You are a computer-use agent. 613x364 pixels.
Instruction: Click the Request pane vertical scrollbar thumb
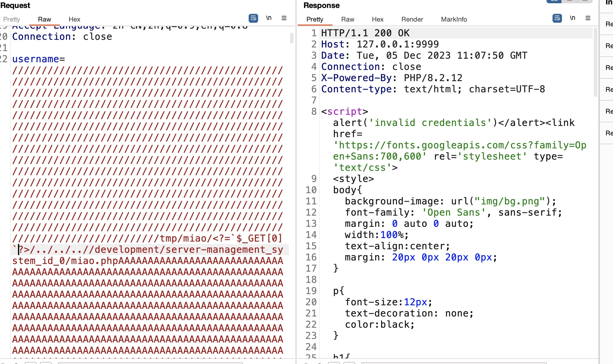click(x=291, y=38)
